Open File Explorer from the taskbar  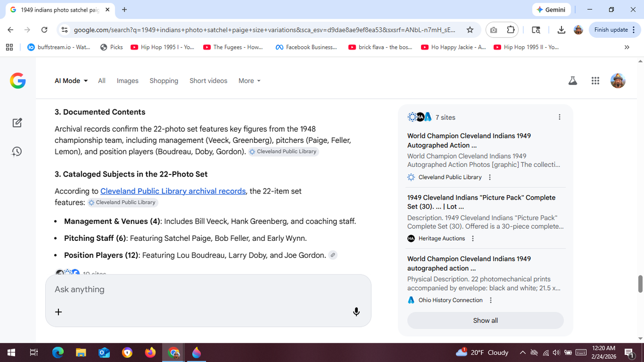pyautogui.click(x=81, y=352)
